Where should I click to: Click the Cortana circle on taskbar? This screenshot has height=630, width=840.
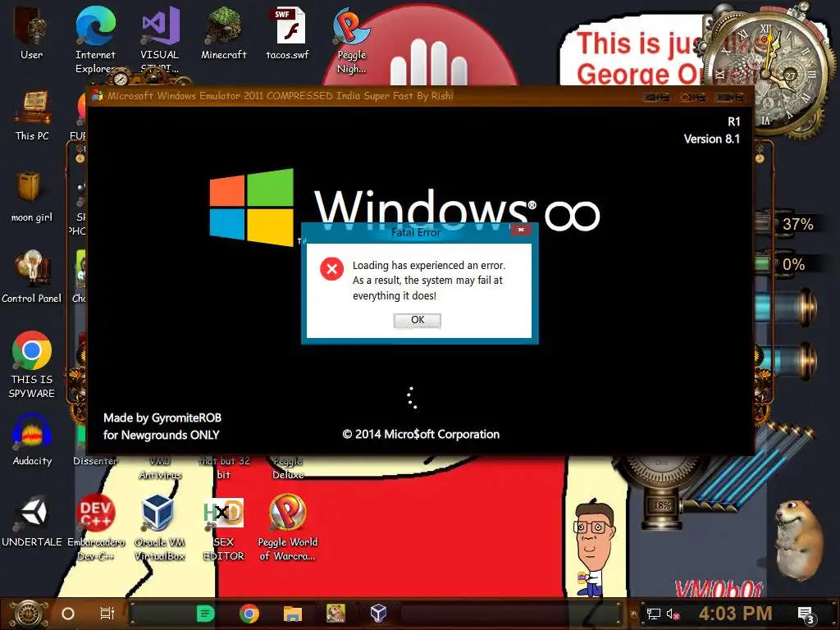pos(68,614)
